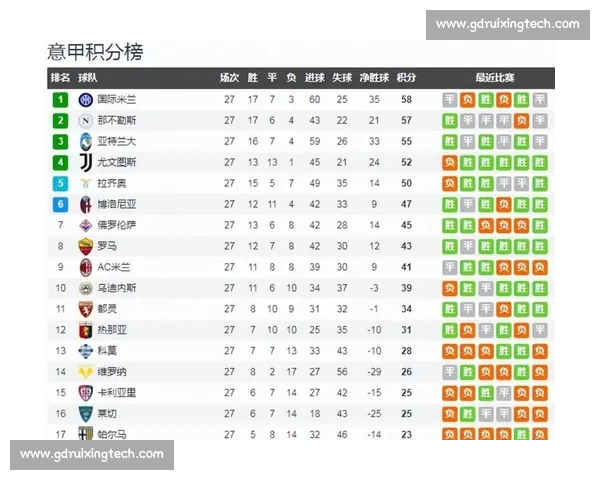
Task: Click the Bologna (博洛尼亚) club badge
Action: tap(85, 204)
